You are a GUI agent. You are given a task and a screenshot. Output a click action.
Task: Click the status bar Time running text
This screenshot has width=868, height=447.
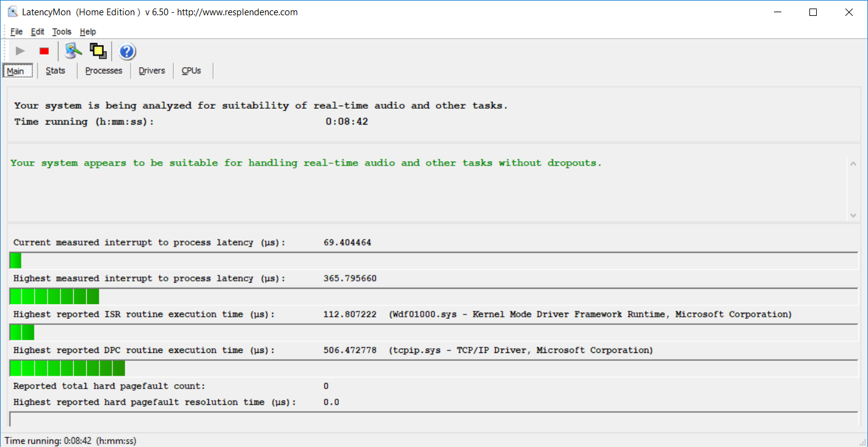pyautogui.click(x=70, y=440)
